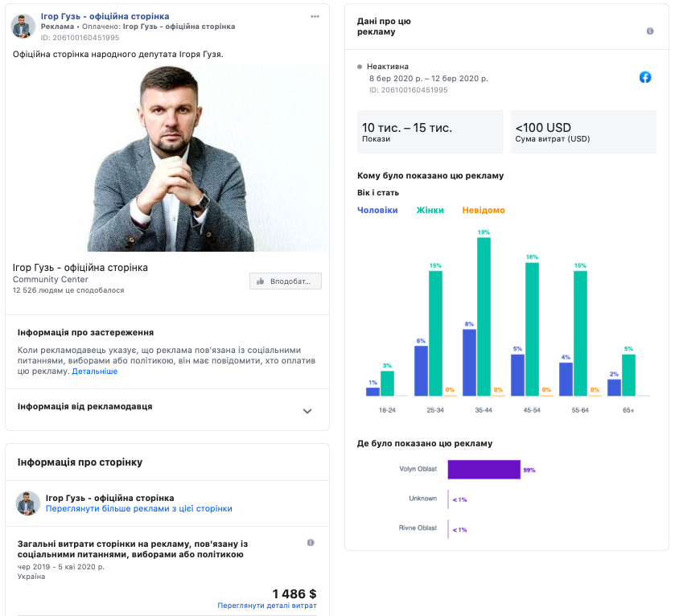Viewport: 675px width, 616px height.
Task: Toggle the "Чоловіки" legend series
Action: (377, 210)
